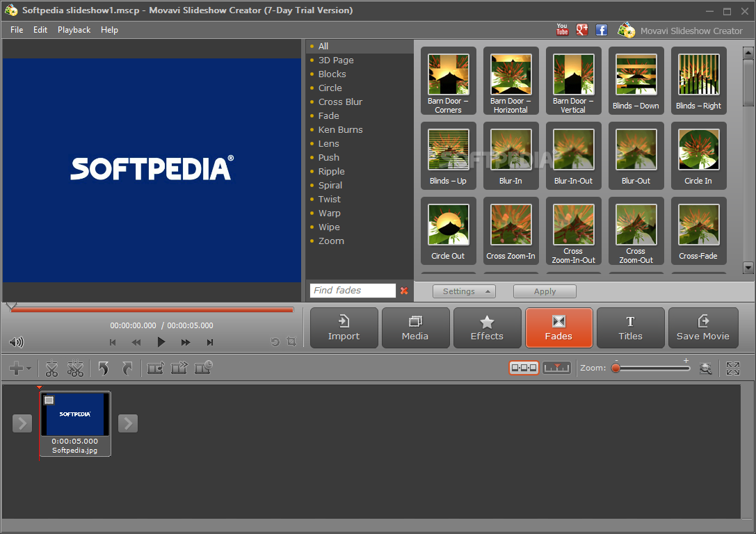
Task: Click the clip duration clock icon
Action: (x=204, y=368)
